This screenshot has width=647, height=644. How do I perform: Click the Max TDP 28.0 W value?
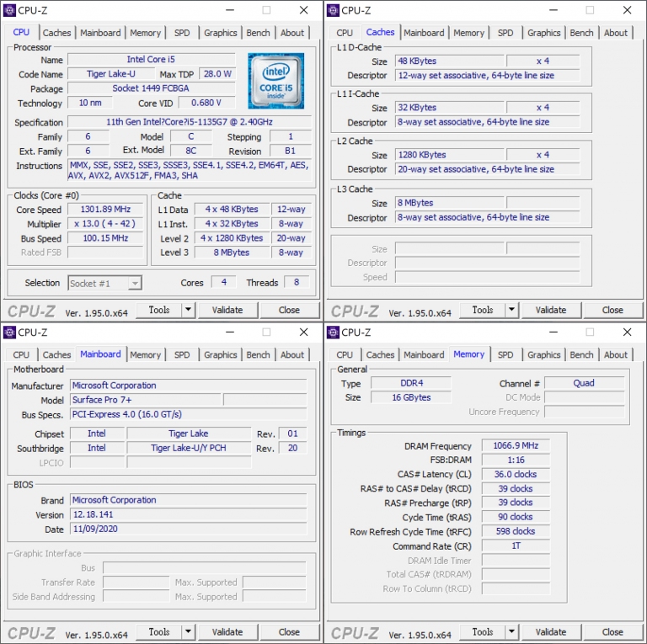point(217,74)
